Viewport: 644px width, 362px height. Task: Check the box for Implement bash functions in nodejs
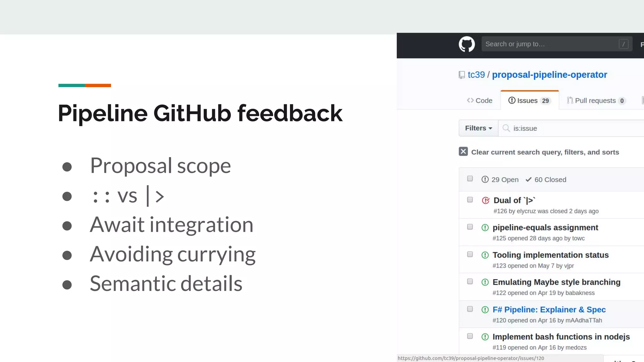click(470, 336)
